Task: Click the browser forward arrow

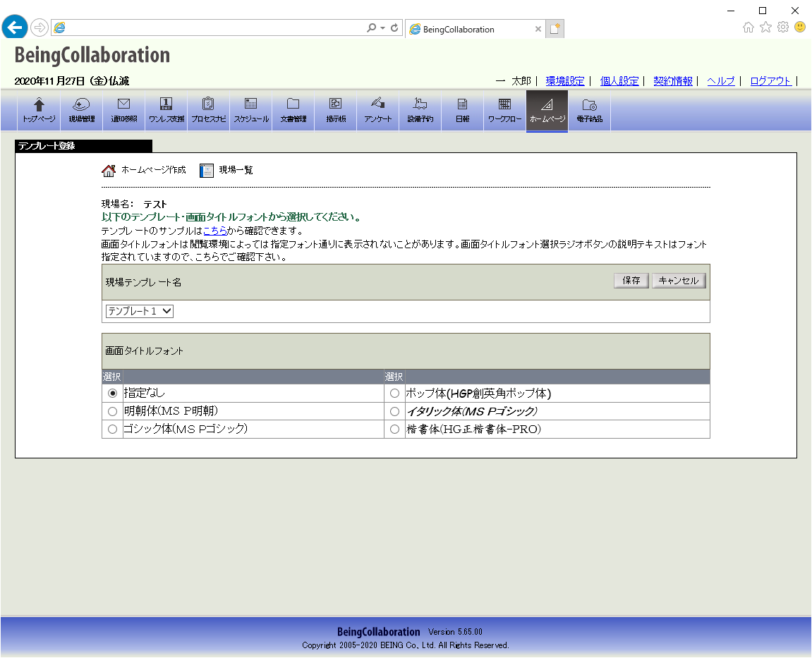Action: coord(40,28)
